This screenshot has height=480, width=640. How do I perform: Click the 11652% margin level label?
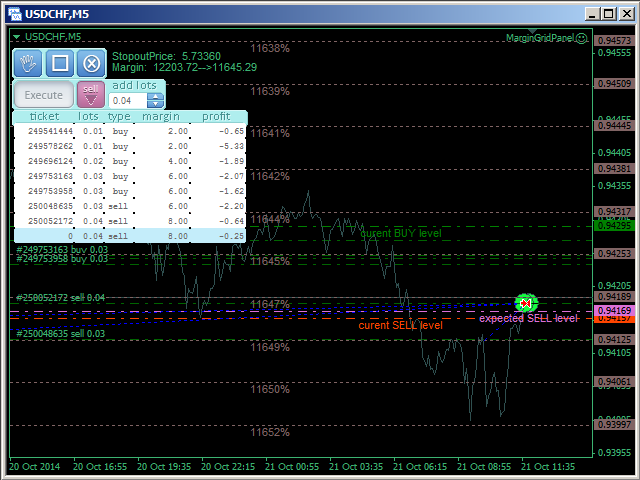tap(270, 432)
